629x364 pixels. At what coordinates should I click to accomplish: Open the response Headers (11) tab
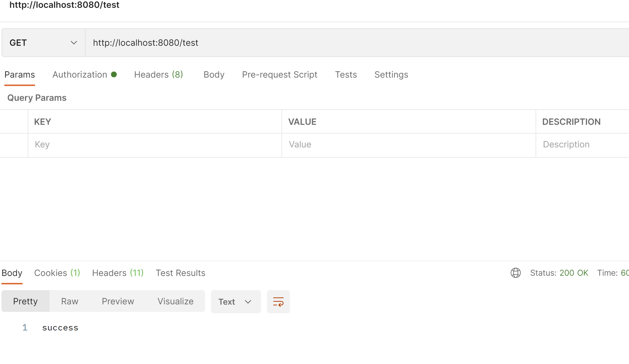pos(118,273)
